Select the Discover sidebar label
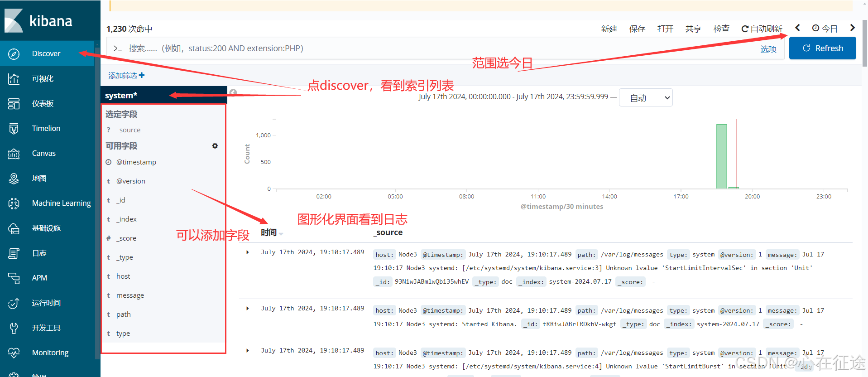 pyautogui.click(x=46, y=53)
